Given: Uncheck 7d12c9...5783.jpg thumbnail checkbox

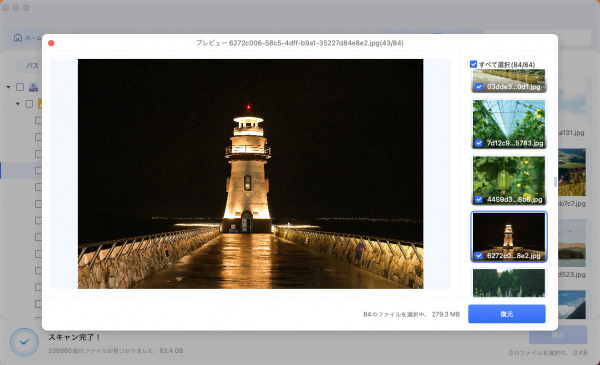Looking at the screenshot, I should click(479, 143).
